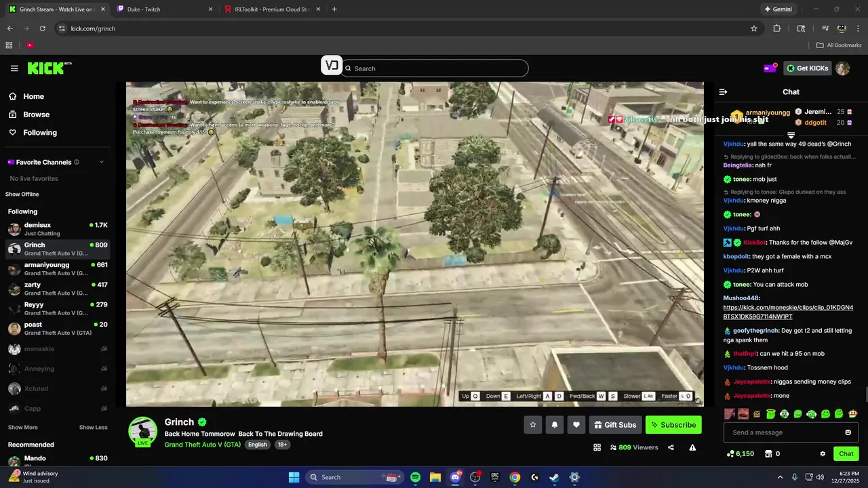Bookmark this page with star icon

click(x=753, y=28)
